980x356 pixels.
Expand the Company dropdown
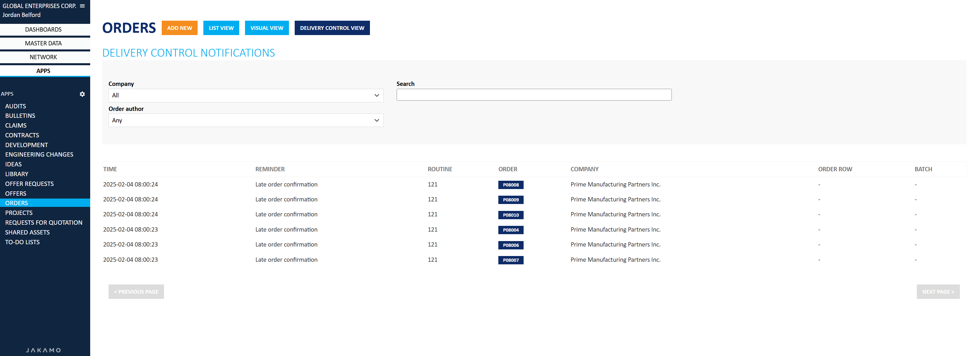click(246, 95)
